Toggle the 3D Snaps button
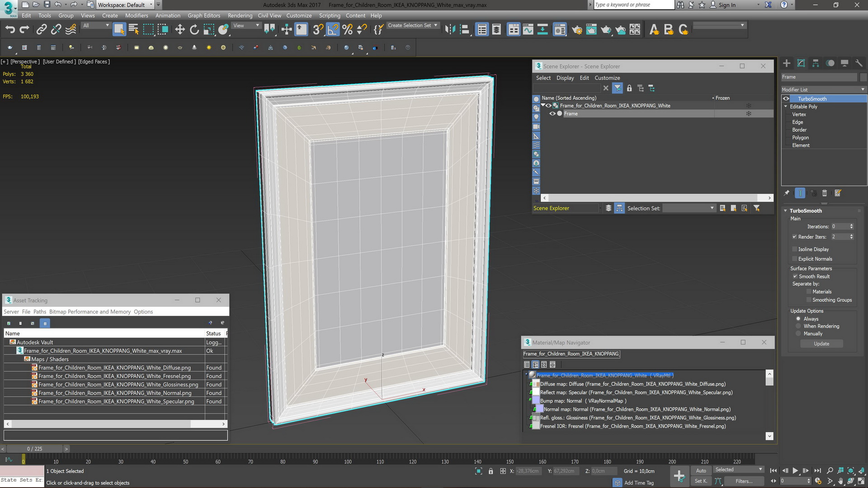The height and width of the screenshot is (488, 868). pos(318,30)
